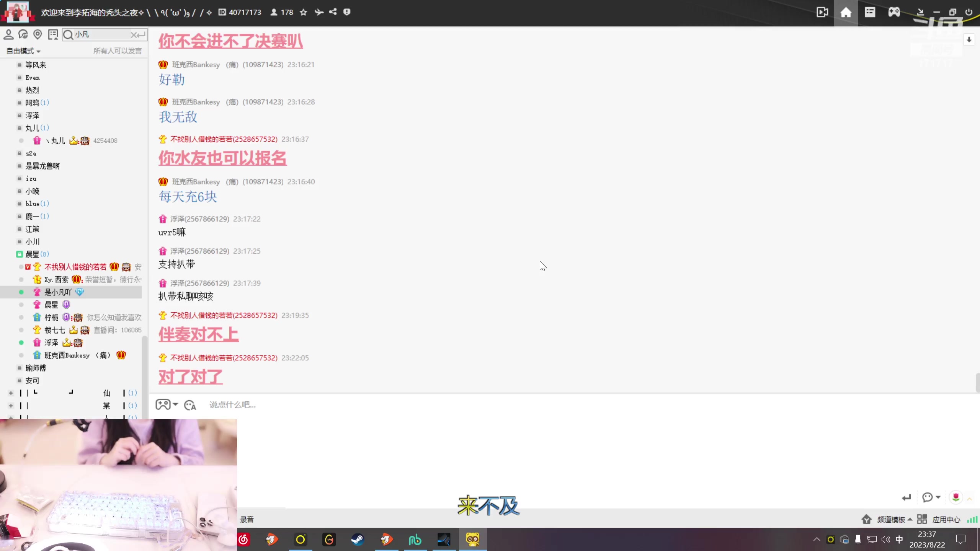Click the 说点什么吧 message input field
The height and width of the screenshot is (551, 980).
pos(232,404)
